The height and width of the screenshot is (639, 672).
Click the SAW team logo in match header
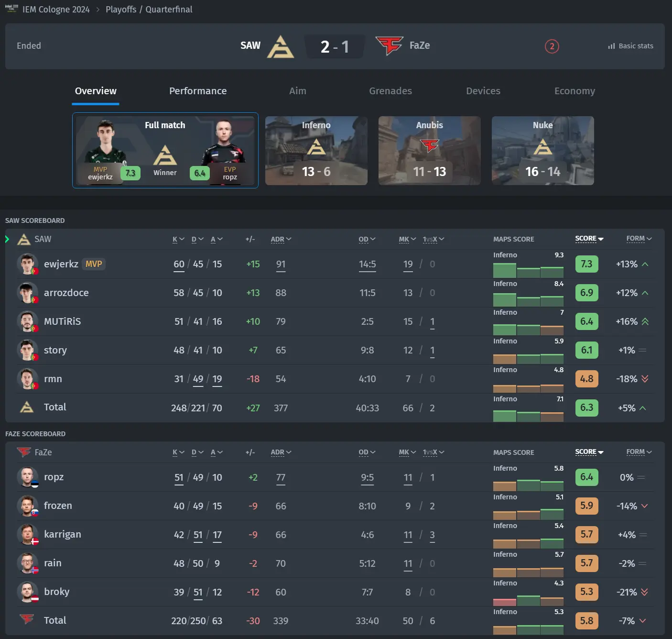280,46
